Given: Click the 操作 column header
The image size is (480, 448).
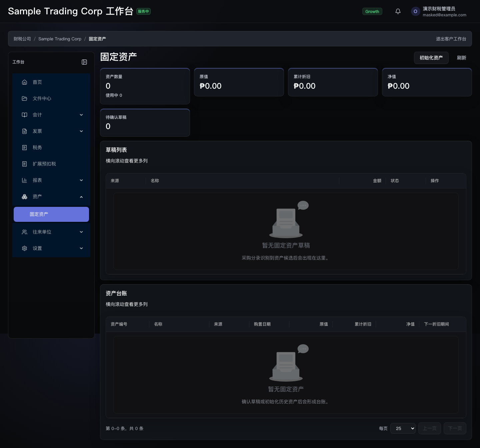Looking at the screenshot, I should click(x=446, y=181).
